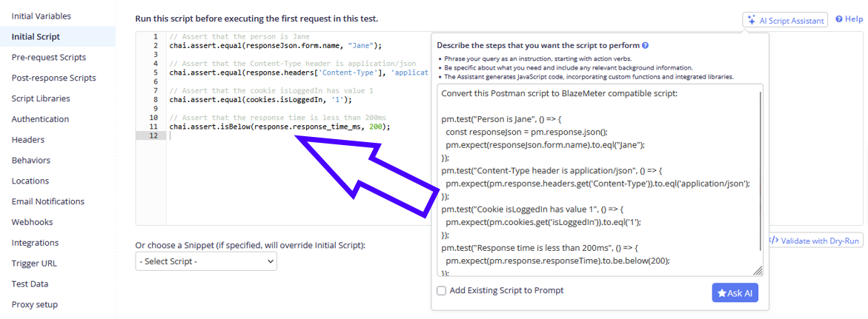Open the Select Script snippet dropdown
The image size is (868, 319).
pyautogui.click(x=206, y=261)
